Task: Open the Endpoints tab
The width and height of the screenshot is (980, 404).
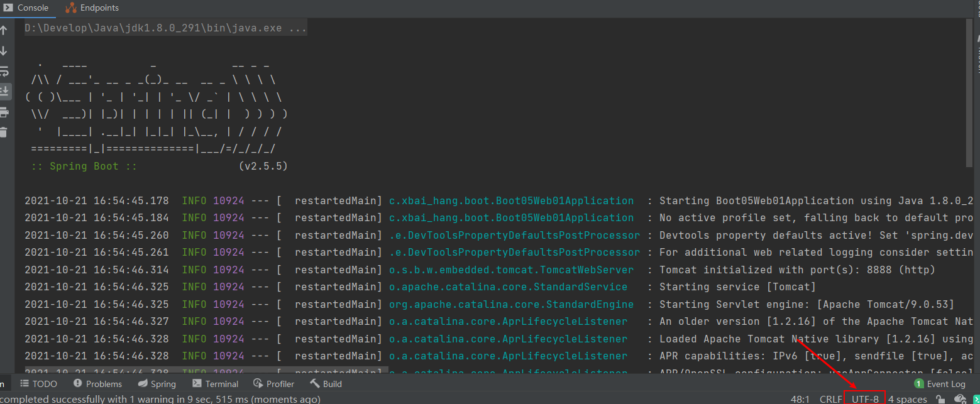Action: (92, 8)
